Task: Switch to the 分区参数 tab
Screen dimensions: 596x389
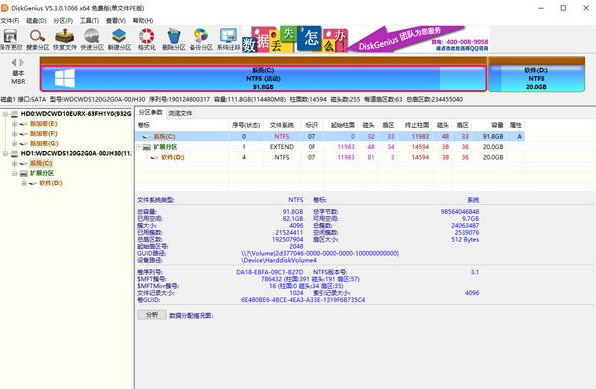Action: (x=151, y=112)
